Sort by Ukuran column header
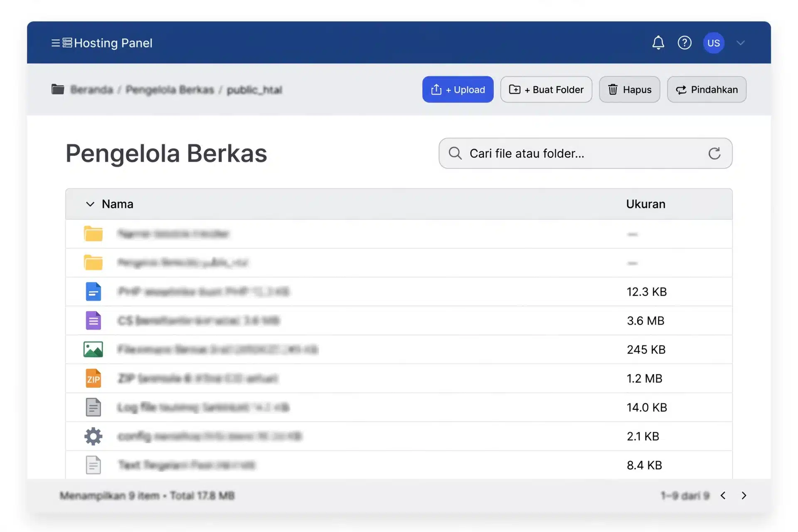Screen dimensions: 798x532 pos(645,204)
